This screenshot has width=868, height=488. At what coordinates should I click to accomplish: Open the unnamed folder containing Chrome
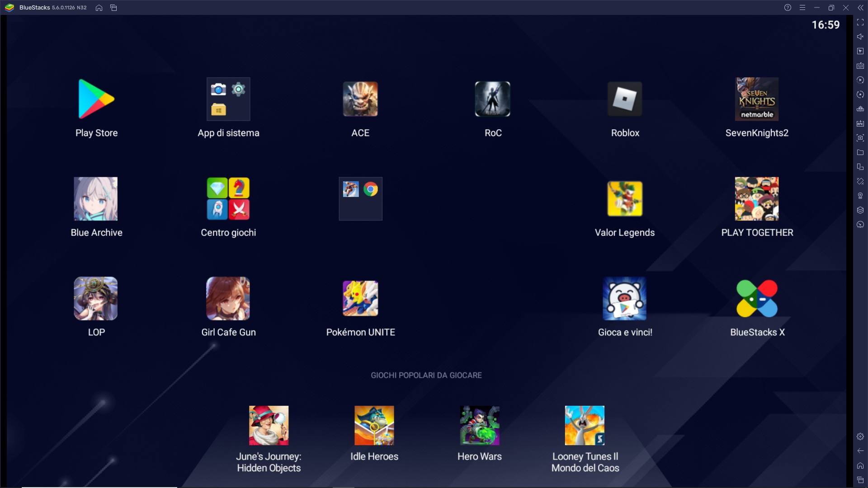click(360, 199)
